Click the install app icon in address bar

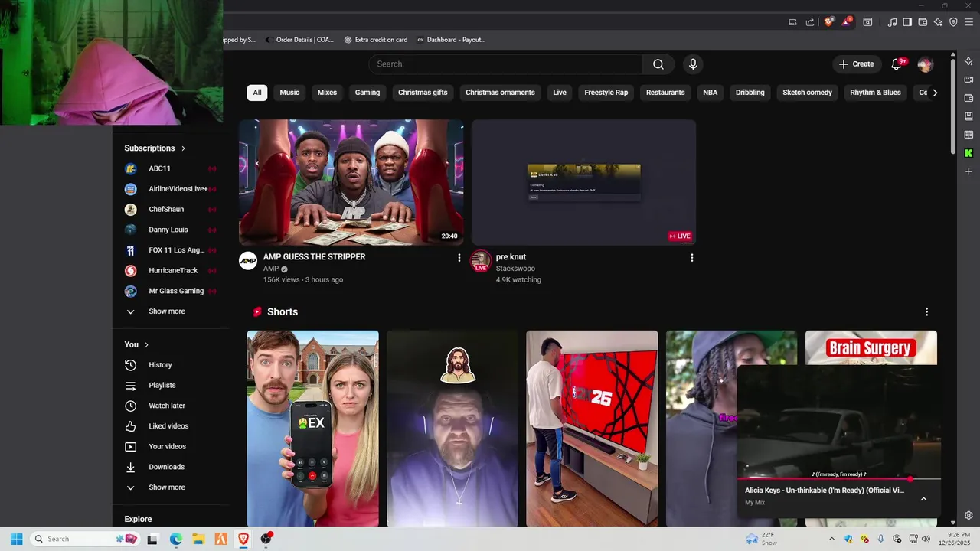793,22
